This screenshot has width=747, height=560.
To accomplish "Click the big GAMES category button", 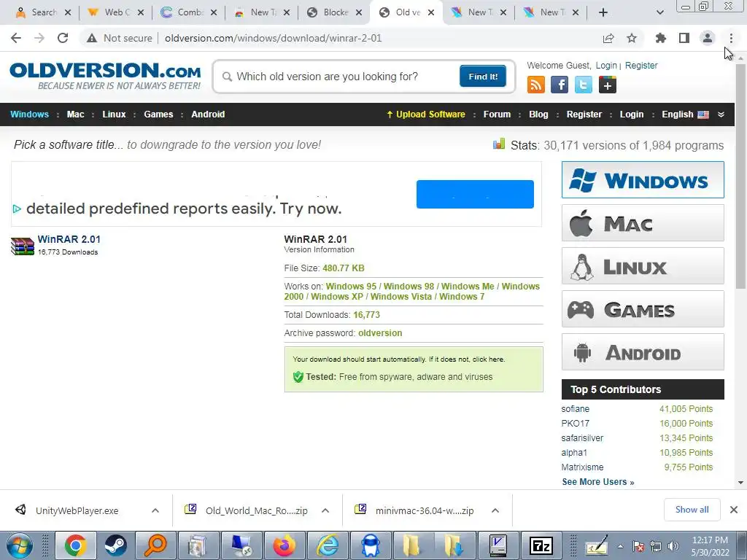I will tap(643, 309).
